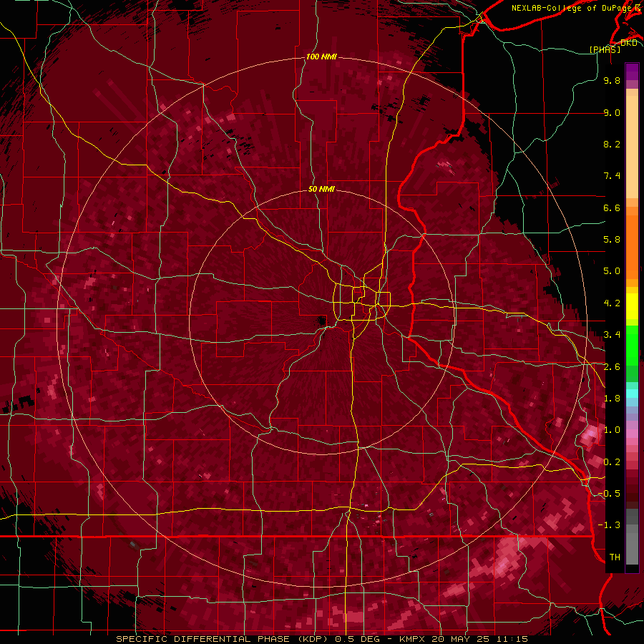Click the "TH" threshold label on scale

point(615,557)
